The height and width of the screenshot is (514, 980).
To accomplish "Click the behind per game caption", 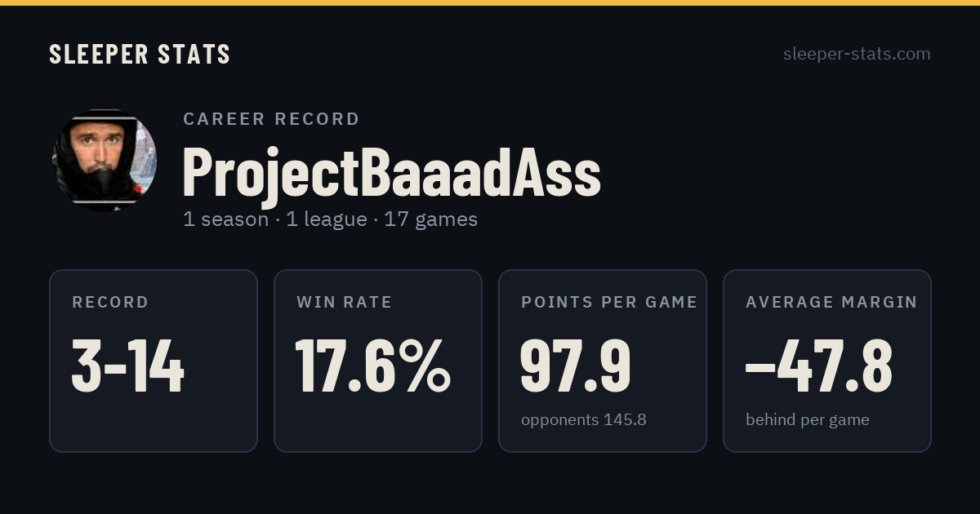I will coord(808,420).
